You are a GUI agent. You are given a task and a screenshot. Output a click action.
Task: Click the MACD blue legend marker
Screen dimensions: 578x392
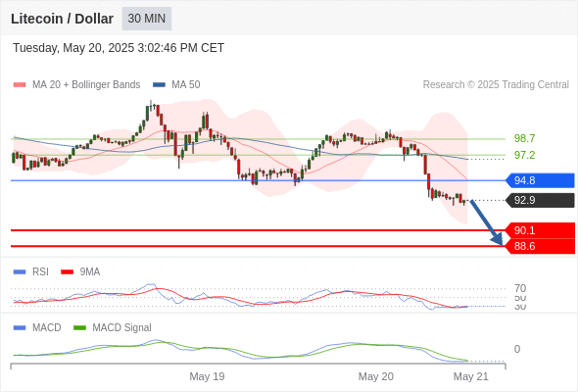20,328
